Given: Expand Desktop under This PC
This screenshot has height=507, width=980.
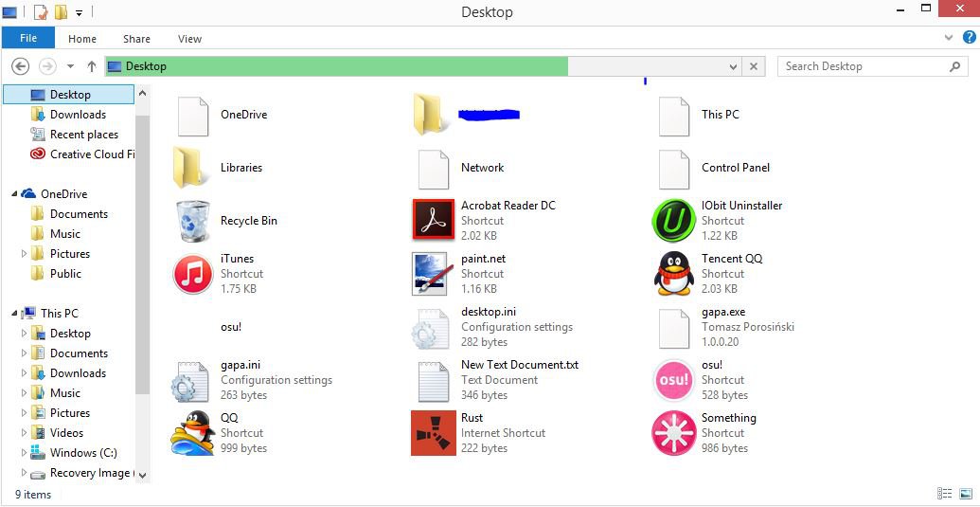Looking at the screenshot, I should (24, 334).
